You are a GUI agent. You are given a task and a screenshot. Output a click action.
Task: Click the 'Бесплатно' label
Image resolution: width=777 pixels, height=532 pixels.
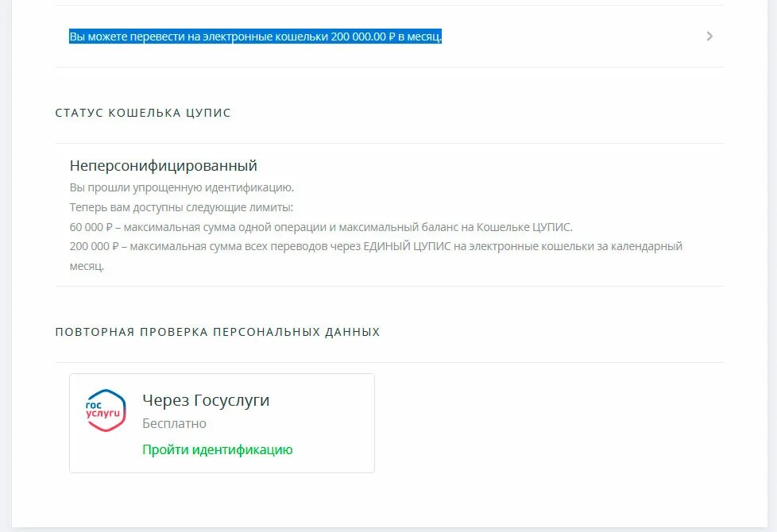(174, 423)
